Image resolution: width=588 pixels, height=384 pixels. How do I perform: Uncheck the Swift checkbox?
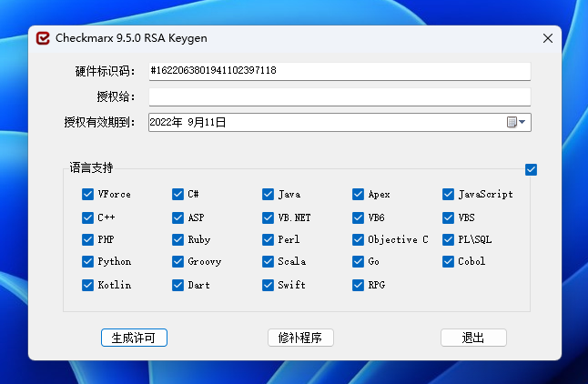(x=269, y=285)
